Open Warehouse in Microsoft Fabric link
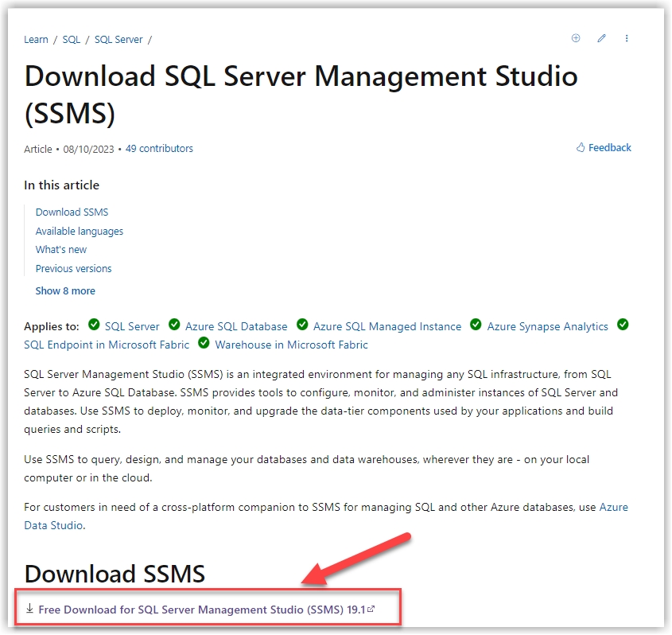This screenshot has width=672, height=635. (291, 345)
